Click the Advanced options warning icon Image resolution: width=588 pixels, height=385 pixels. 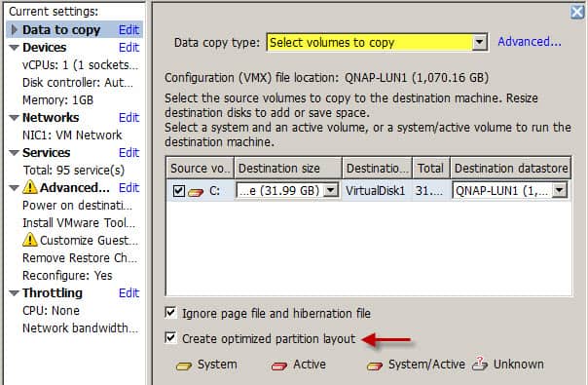tap(30, 187)
